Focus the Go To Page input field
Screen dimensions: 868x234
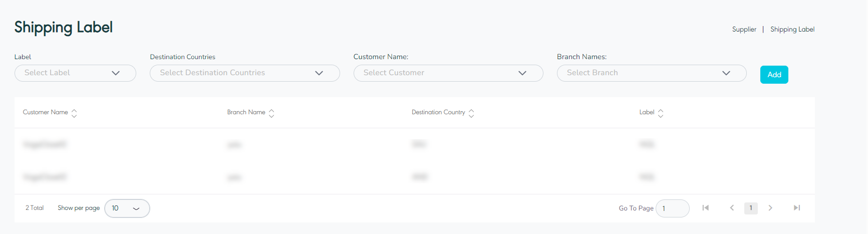(673, 208)
